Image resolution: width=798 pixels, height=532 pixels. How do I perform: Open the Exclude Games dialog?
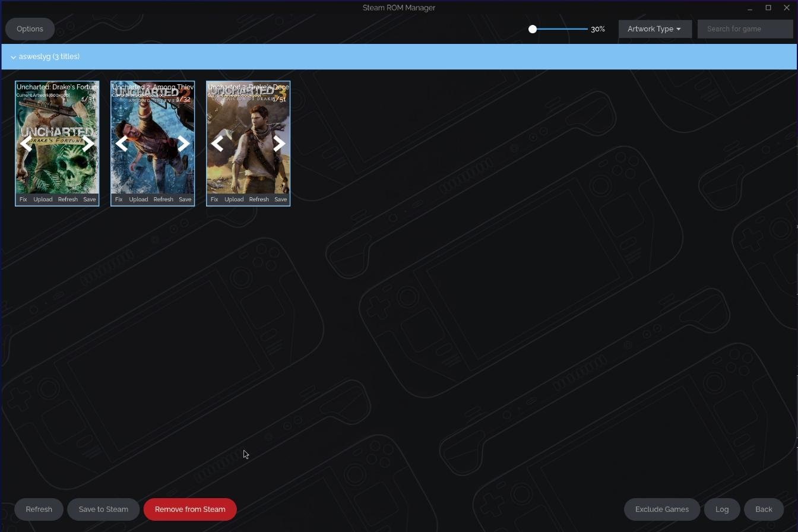coord(662,509)
